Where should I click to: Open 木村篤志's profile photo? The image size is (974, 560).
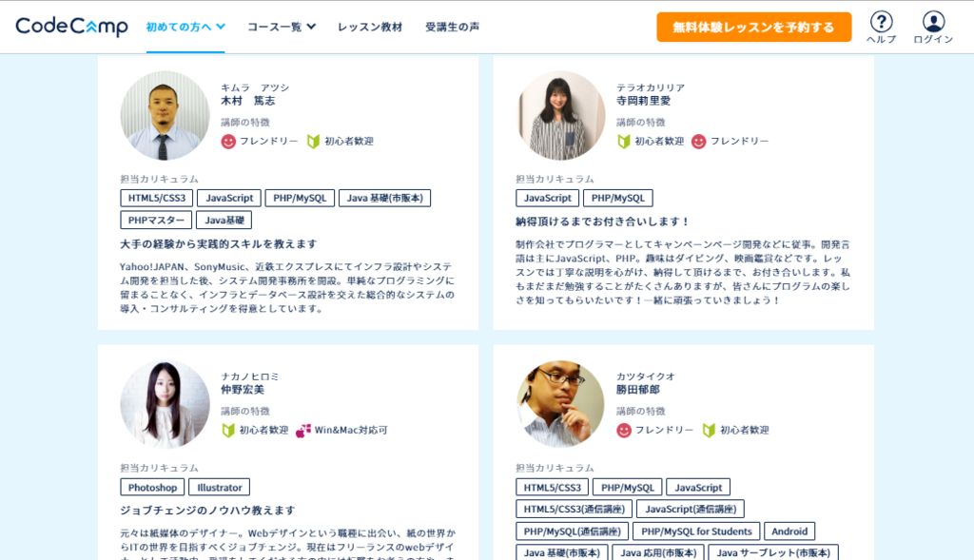[x=165, y=115]
